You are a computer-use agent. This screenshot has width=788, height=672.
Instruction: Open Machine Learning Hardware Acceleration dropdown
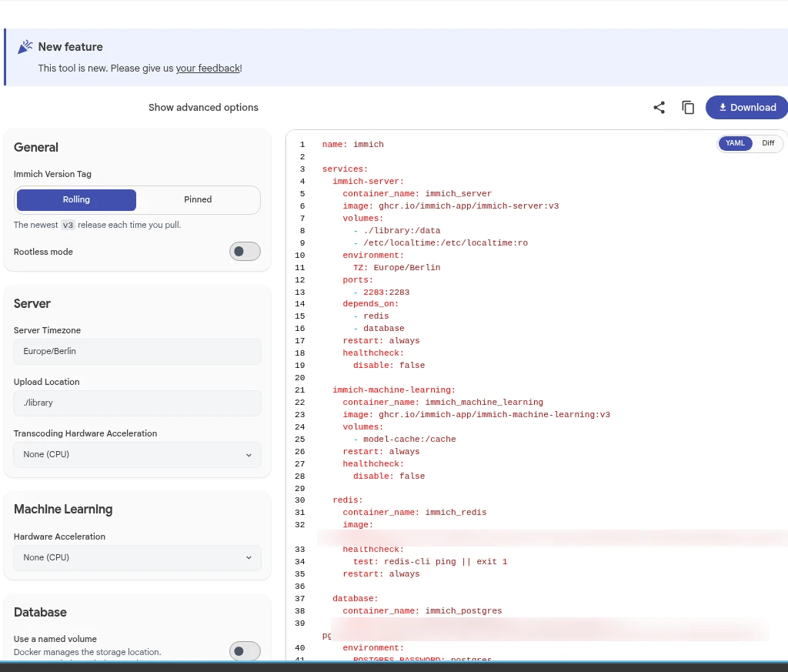coord(137,557)
